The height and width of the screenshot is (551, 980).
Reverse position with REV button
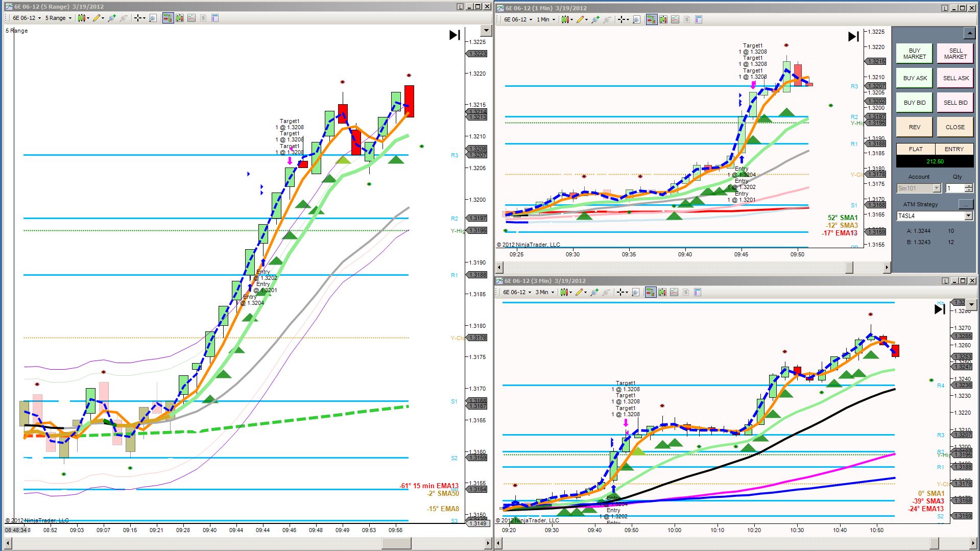tap(914, 127)
